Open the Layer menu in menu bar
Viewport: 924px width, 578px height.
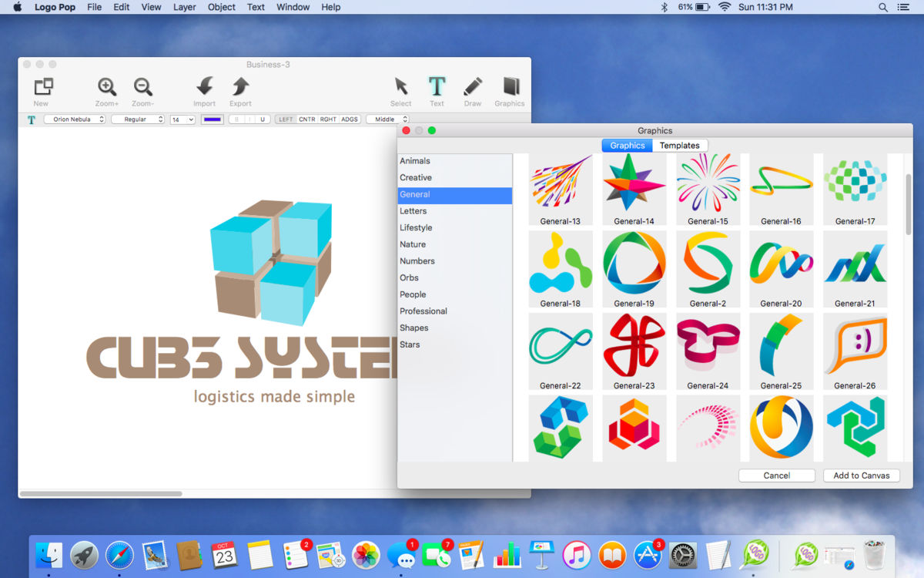184,7
